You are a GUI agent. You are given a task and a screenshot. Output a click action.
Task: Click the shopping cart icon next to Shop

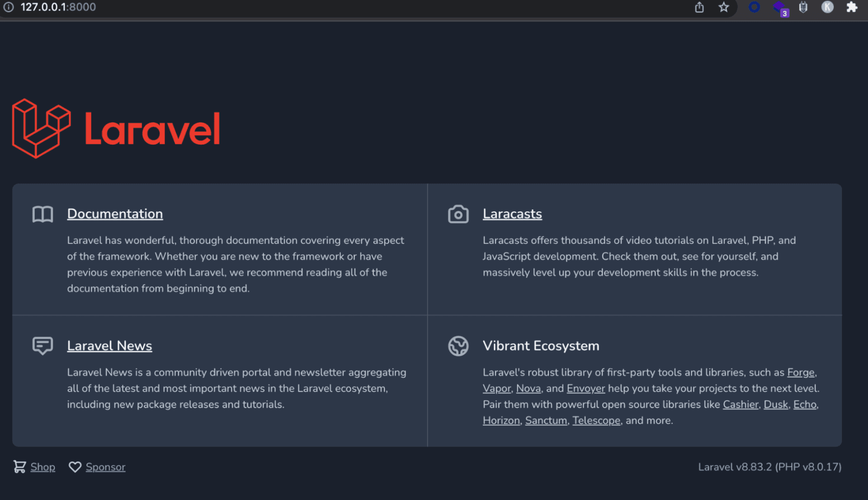(19, 467)
